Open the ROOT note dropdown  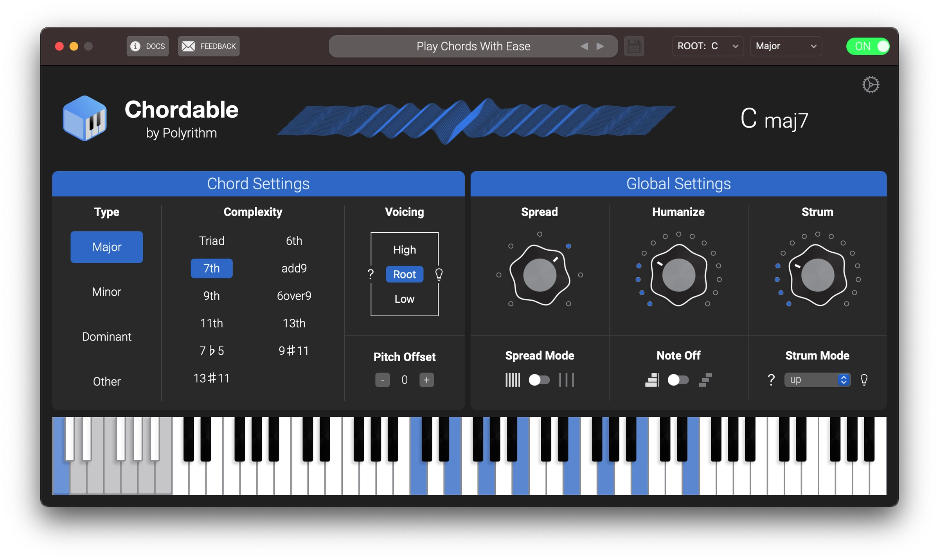pyautogui.click(x=707, y=46)
